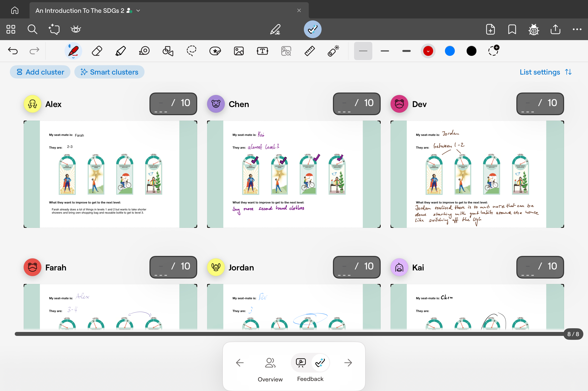Select the Shapes tool
Viewport: 588px width, 391px height.
[x=168, y=51]
